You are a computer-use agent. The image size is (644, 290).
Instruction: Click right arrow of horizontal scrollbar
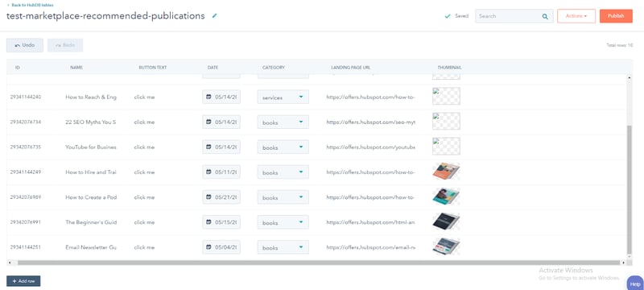[623, 262]
